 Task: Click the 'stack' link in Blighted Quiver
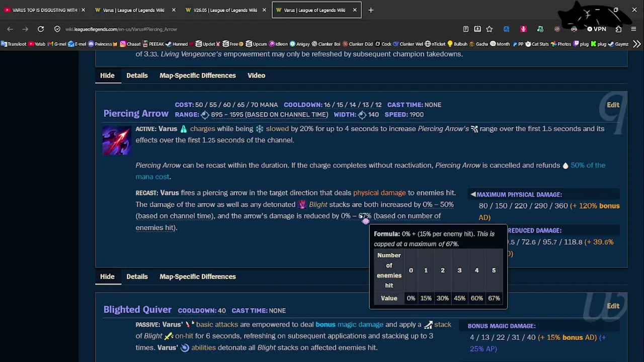(x=443, y=325)
